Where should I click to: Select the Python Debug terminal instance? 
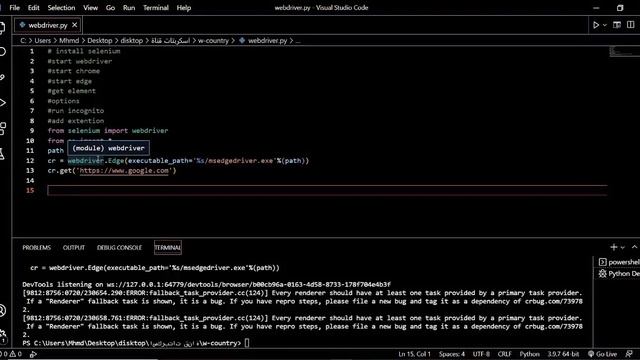619,273
